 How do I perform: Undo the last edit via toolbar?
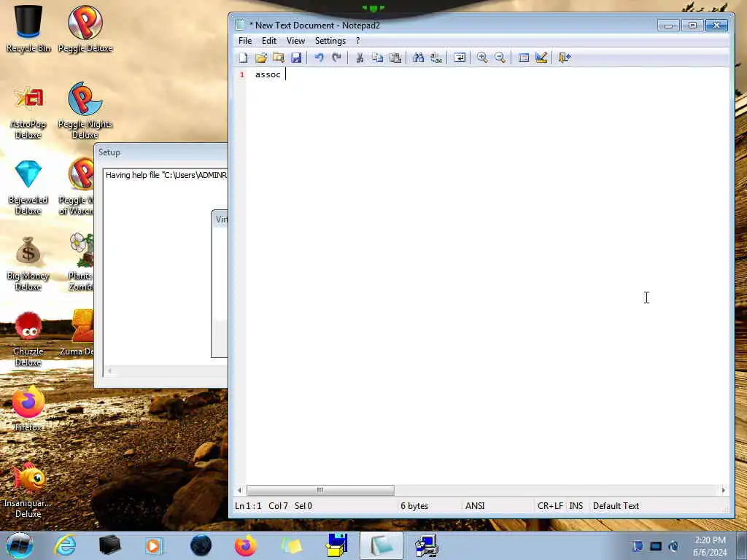coord(320,58)
